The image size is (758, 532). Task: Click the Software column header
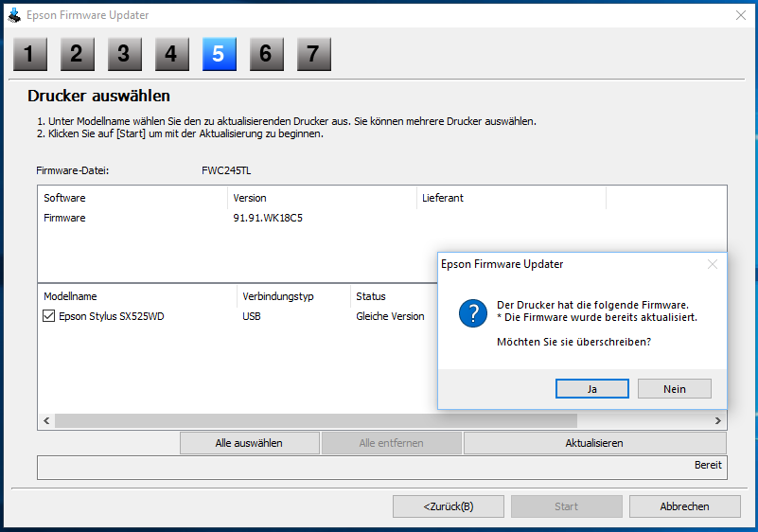coord(132,198)
